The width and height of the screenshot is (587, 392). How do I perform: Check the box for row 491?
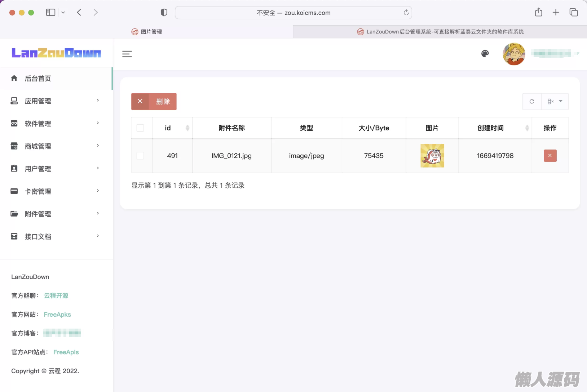140,156
